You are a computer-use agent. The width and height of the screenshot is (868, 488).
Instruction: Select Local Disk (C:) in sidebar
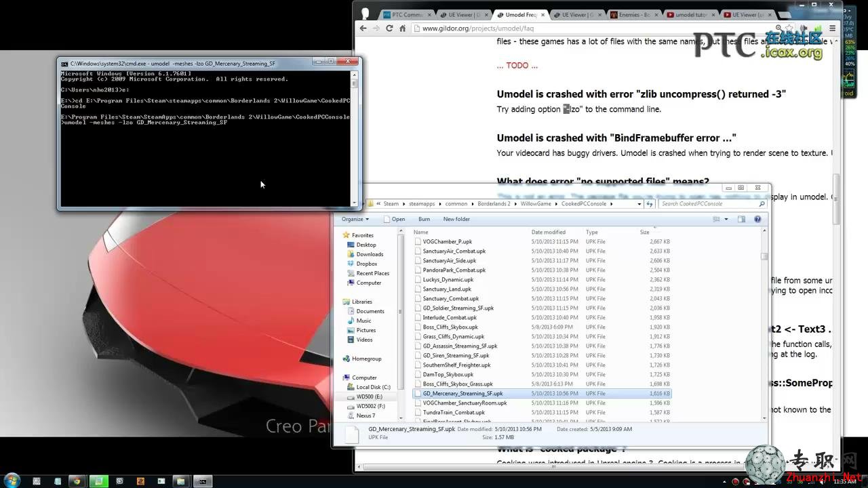coord(373,387)
